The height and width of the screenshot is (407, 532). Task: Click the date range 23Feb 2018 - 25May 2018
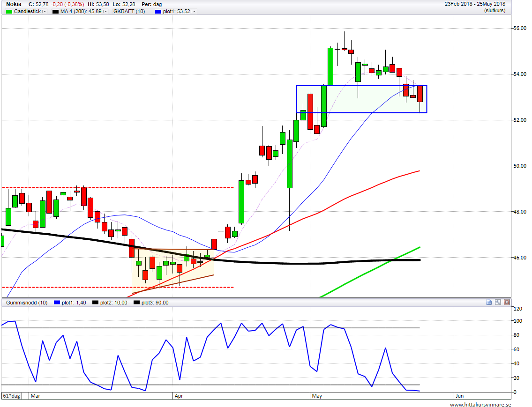(x=475, y=4)
